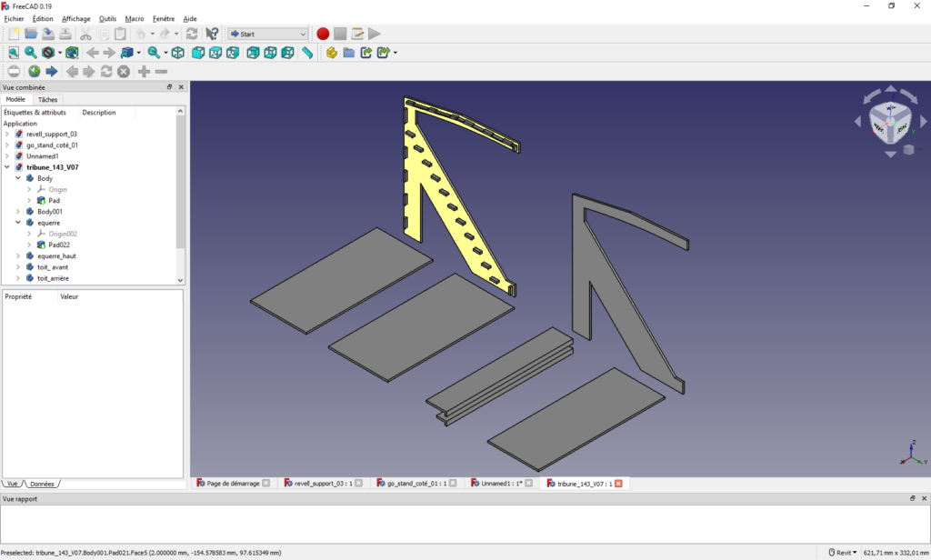Click the Create Part icon
Image resolution: width=931 pixels, height=560 pixels.
pyautogui.click(x=331, y=53)
